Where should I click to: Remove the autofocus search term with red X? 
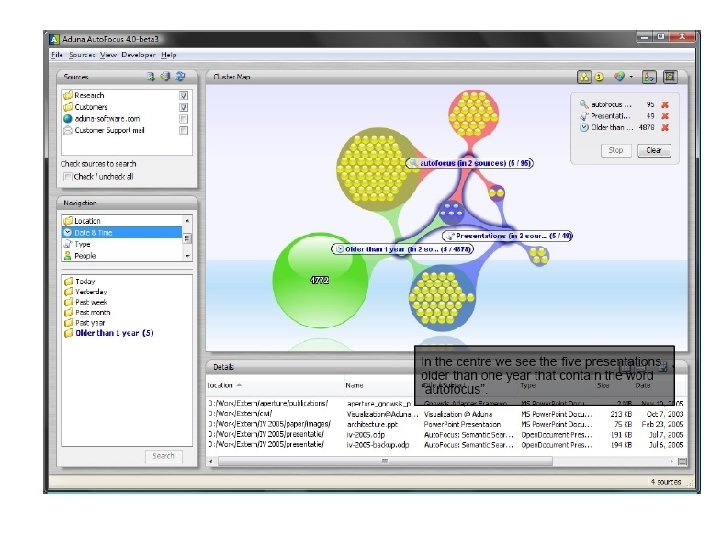click(x=664, y=105)
